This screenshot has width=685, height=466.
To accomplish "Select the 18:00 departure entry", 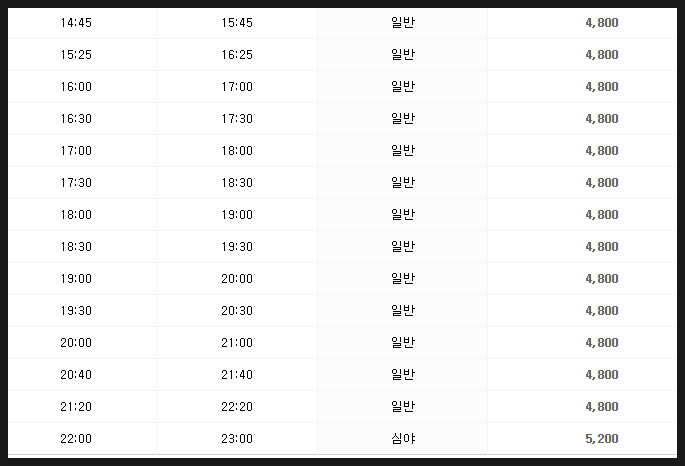I will (76, 215).
